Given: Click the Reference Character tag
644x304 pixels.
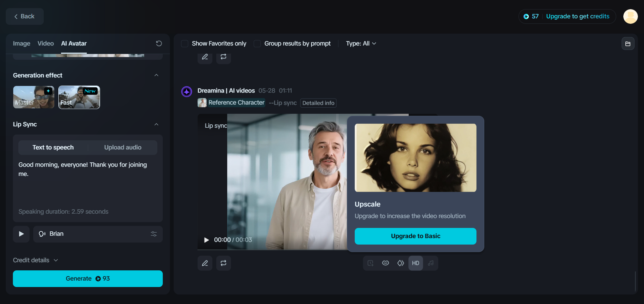Looking at the screenshot, I should (231, 103).
